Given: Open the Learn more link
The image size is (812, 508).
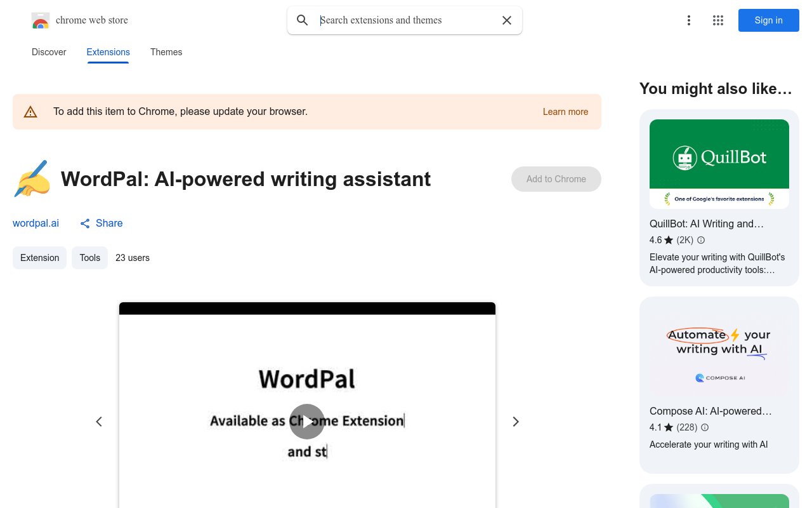Looking at the screenshot, I should [x=565, y=112].
